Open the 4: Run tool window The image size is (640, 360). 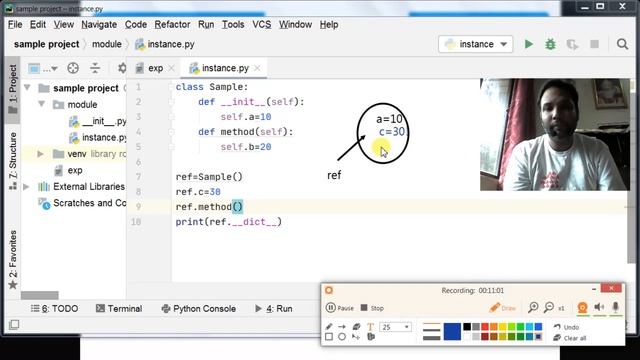coord(273,309)
